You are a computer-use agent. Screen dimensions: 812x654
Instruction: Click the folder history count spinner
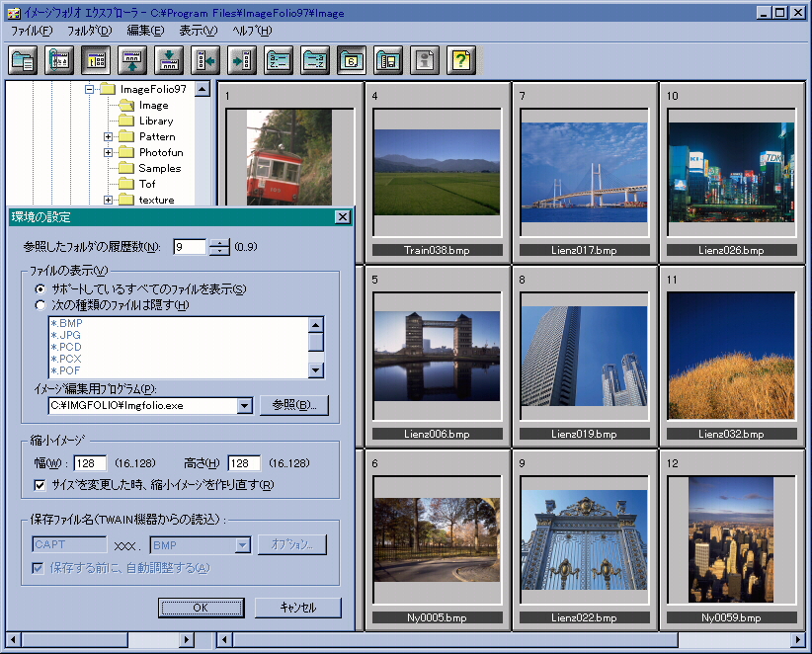pos(219,247)
